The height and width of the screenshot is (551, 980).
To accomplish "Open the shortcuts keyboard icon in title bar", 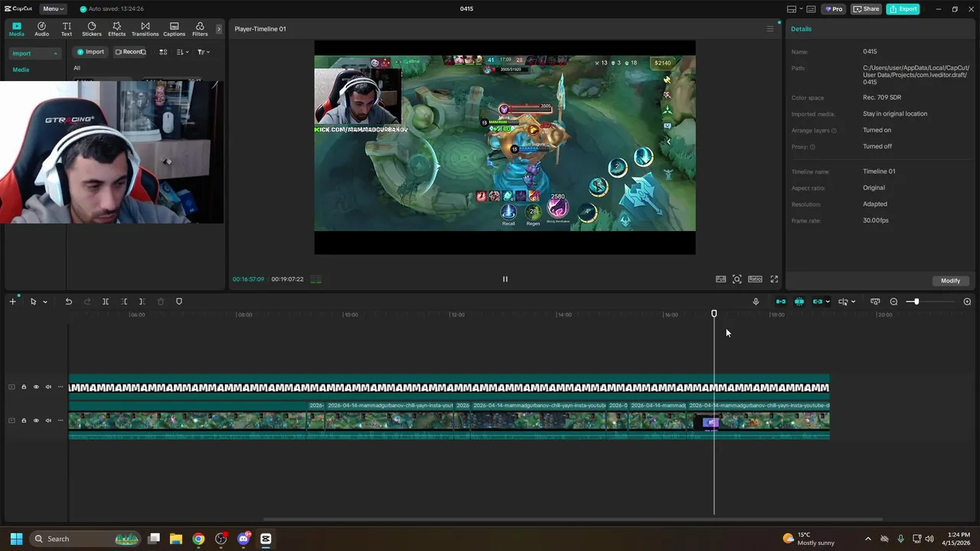I will tap(811, 9).
